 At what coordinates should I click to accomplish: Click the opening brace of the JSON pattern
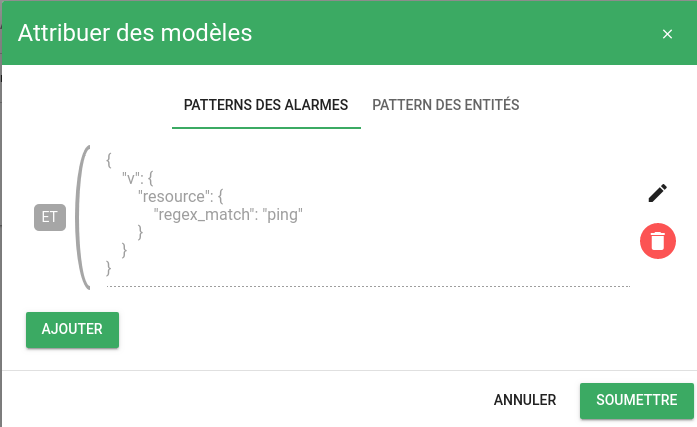(x=108, y=159)
